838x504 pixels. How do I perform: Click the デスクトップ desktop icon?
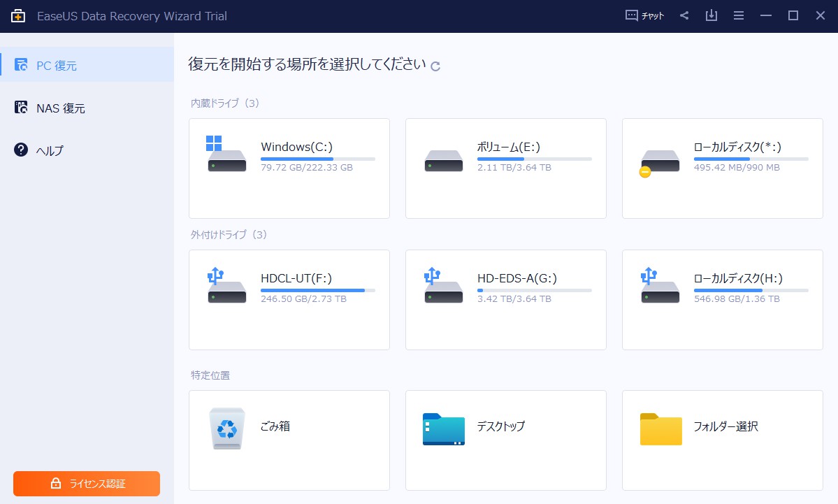[x=444, y=429]
